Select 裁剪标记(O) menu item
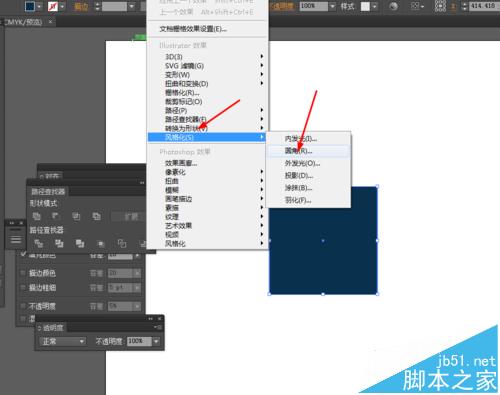This screenshot has width=500, height=395. (207, 102)
